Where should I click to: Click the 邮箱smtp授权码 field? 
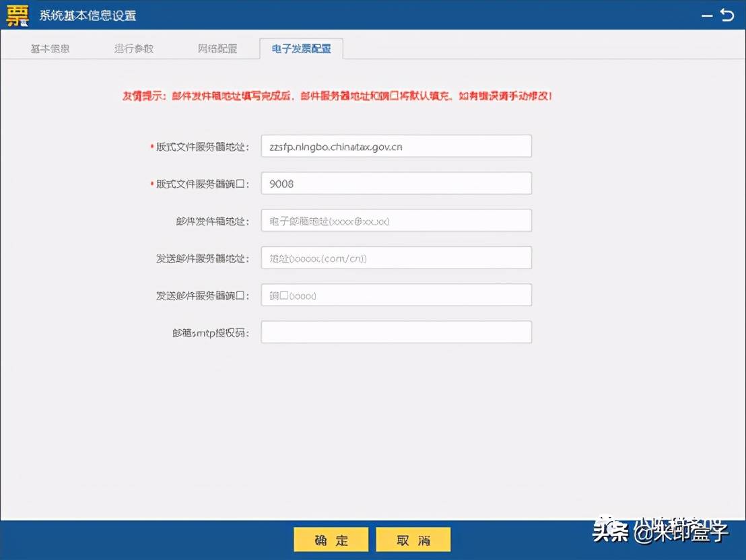click(x=396, y=331)
